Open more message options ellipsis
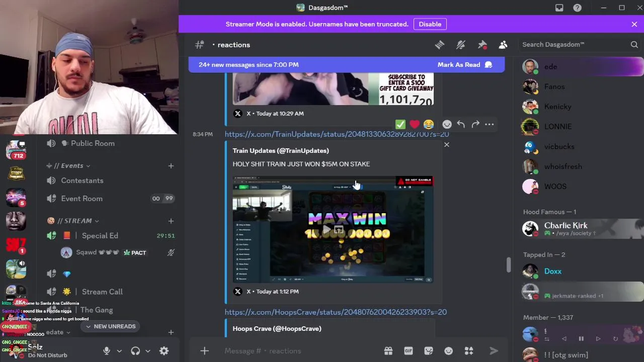Viewport: 644px width, 362px height. [490, 124]
